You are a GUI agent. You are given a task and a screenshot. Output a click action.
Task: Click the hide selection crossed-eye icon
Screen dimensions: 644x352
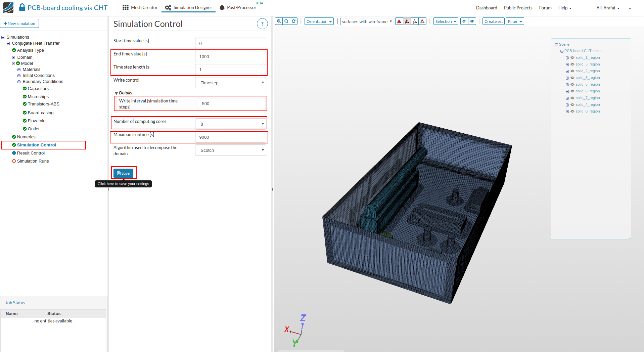pyautogui.click(x=464, y=21)
